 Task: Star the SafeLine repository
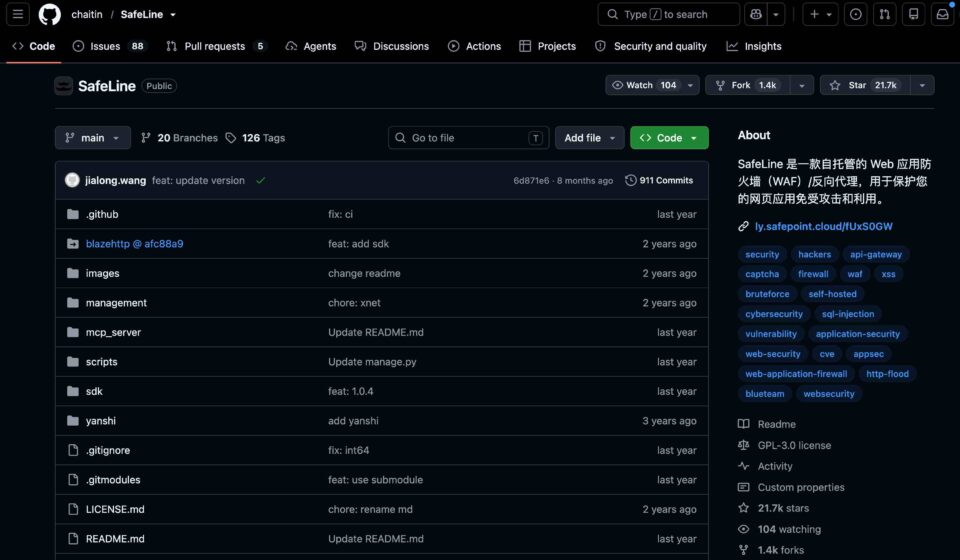click(865, 85)
